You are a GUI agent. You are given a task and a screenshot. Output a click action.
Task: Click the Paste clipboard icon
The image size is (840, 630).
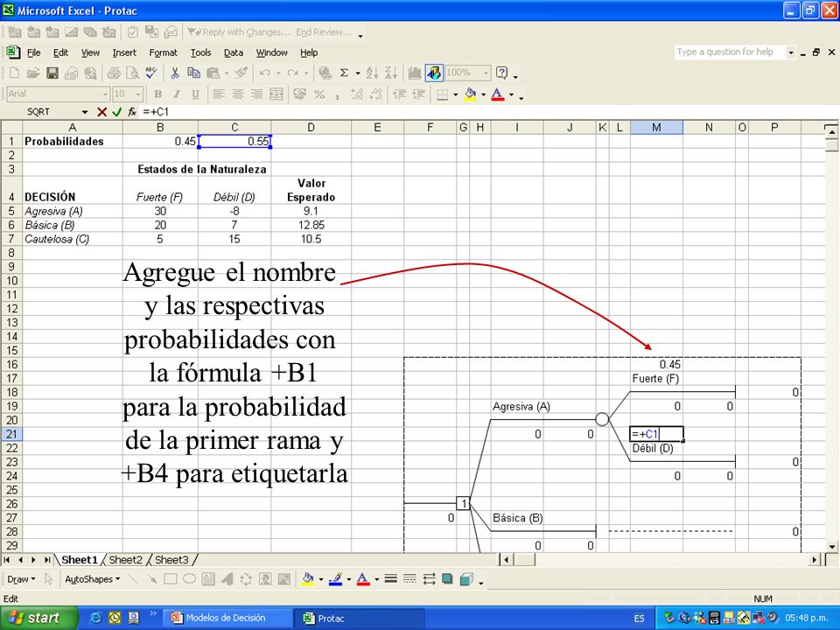pyautogui.click(x=213, y=73)
